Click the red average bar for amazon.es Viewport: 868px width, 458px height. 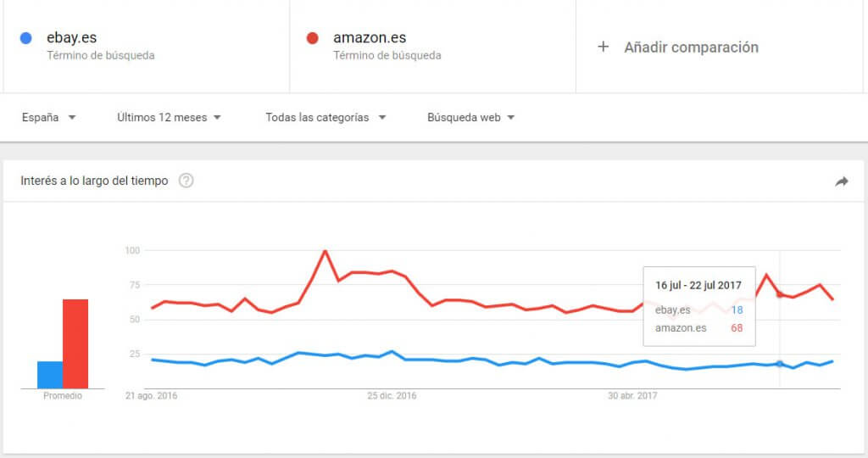(x=75, y=343)
